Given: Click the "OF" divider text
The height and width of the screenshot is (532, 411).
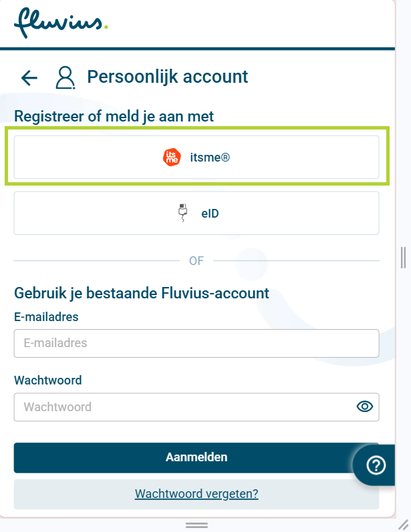Looking at the screenshot, I should click(x=196, y=261).
